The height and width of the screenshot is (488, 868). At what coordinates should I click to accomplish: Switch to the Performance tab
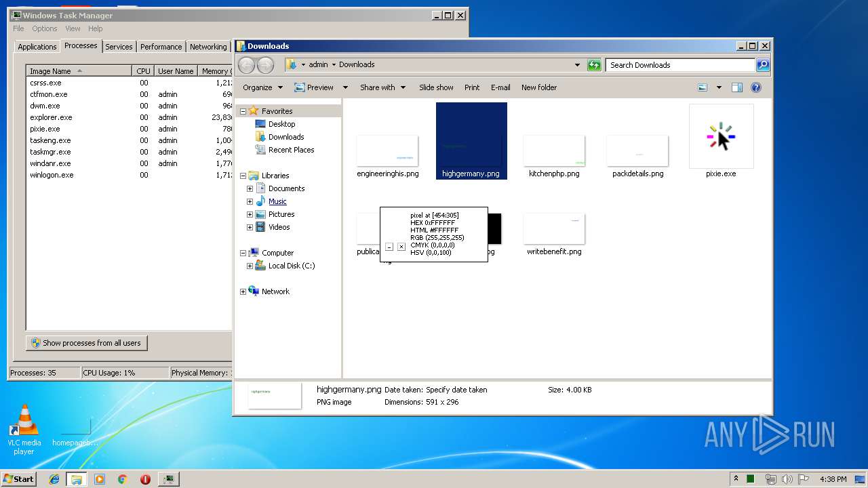point(161,47)
